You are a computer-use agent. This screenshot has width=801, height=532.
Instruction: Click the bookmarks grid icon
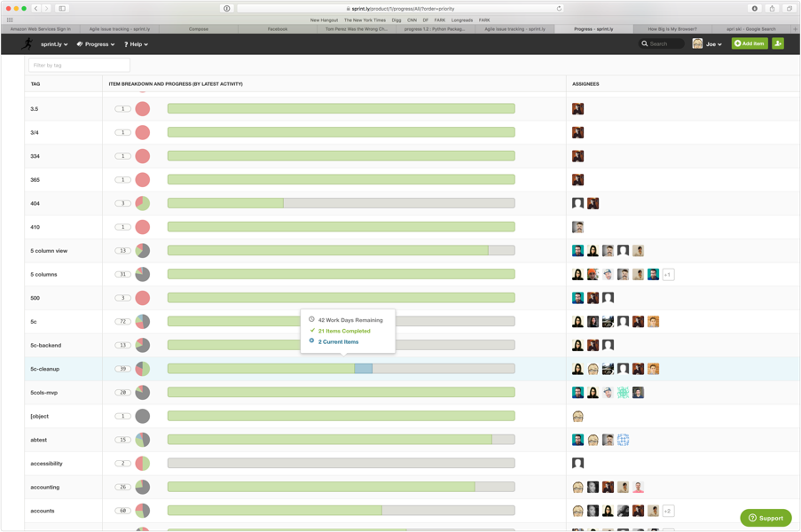(x=10, y=20)
